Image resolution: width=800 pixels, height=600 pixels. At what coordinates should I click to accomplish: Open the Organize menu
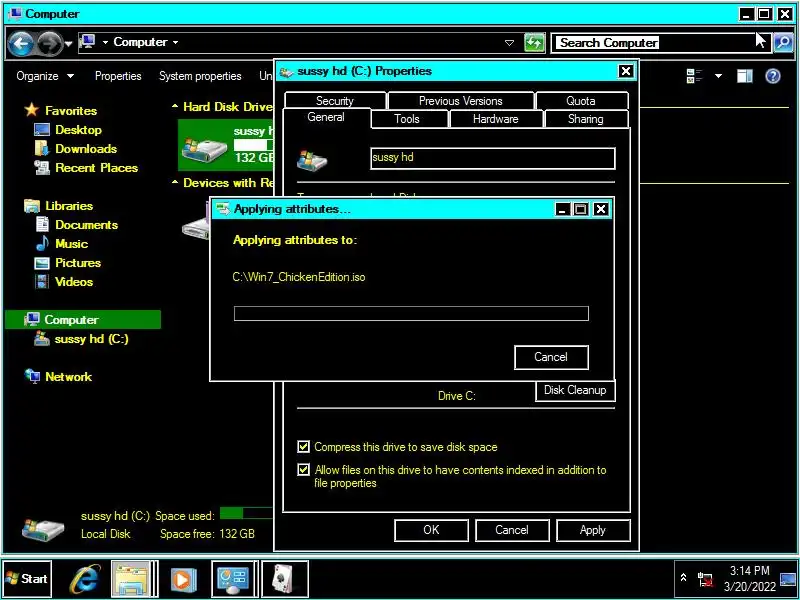pos(45,76)
